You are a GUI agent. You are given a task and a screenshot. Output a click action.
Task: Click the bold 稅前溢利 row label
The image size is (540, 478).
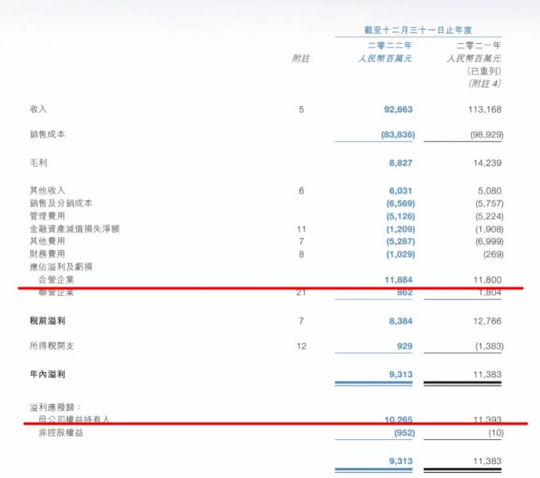[47, 321]
